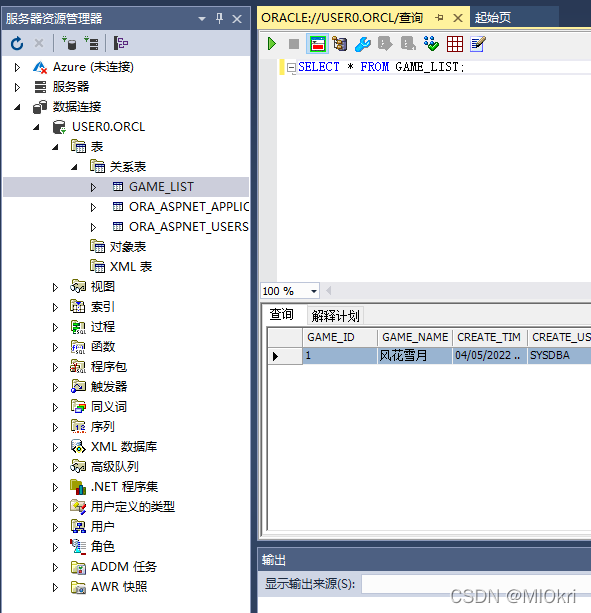
Task: Click the notepad with pencil edit icon
Action: click(478, 44)
